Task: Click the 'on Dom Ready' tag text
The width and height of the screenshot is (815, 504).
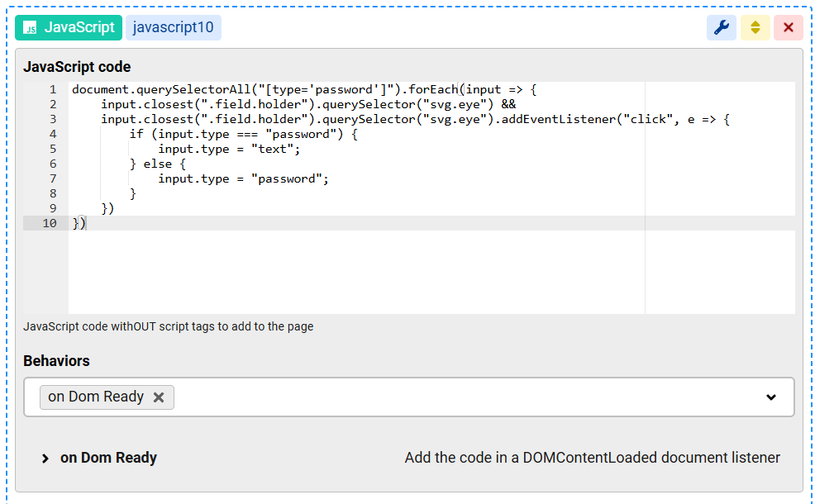Action: [x=96, y=397]
